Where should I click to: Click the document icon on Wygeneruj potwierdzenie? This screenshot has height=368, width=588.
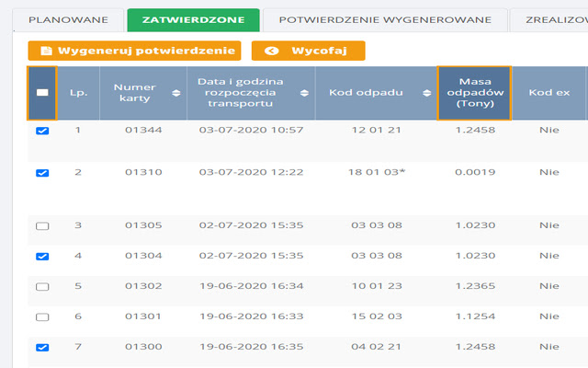47,51
